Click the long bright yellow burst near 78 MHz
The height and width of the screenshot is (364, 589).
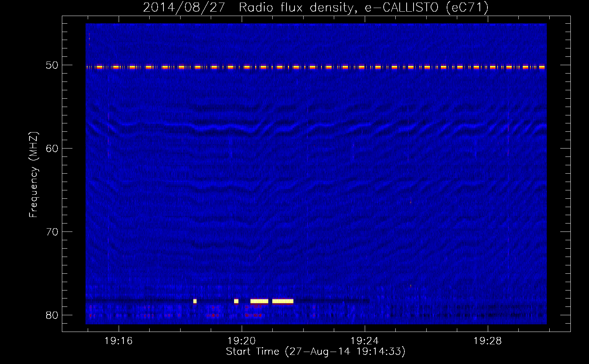283,301
